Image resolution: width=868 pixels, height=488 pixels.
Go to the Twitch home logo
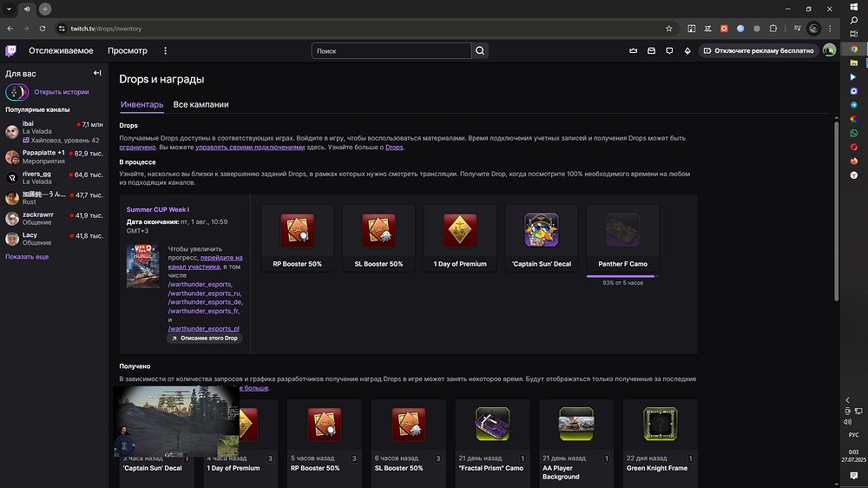(11, 51)
